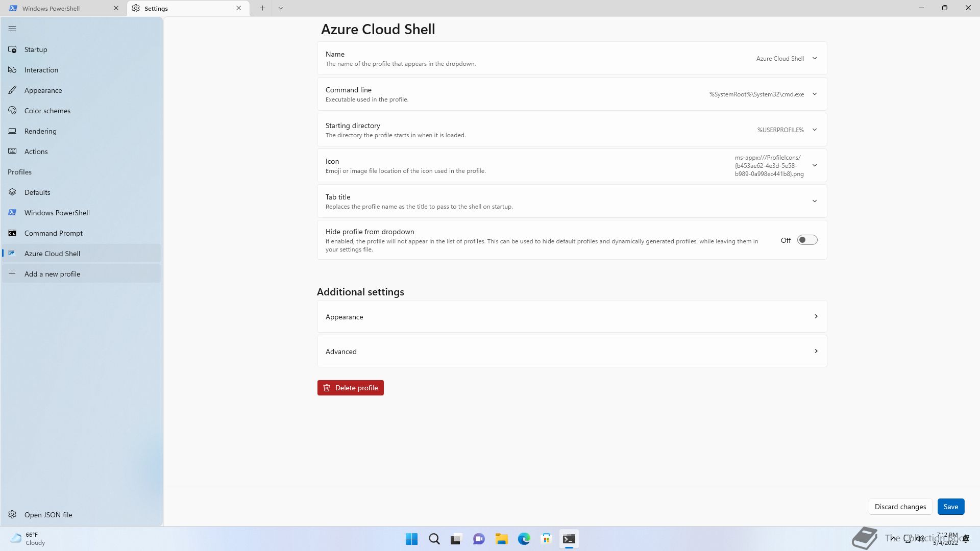Click the Appearance brush icon
The height and width of the screenshot is (551, 980).
point(12,90)
